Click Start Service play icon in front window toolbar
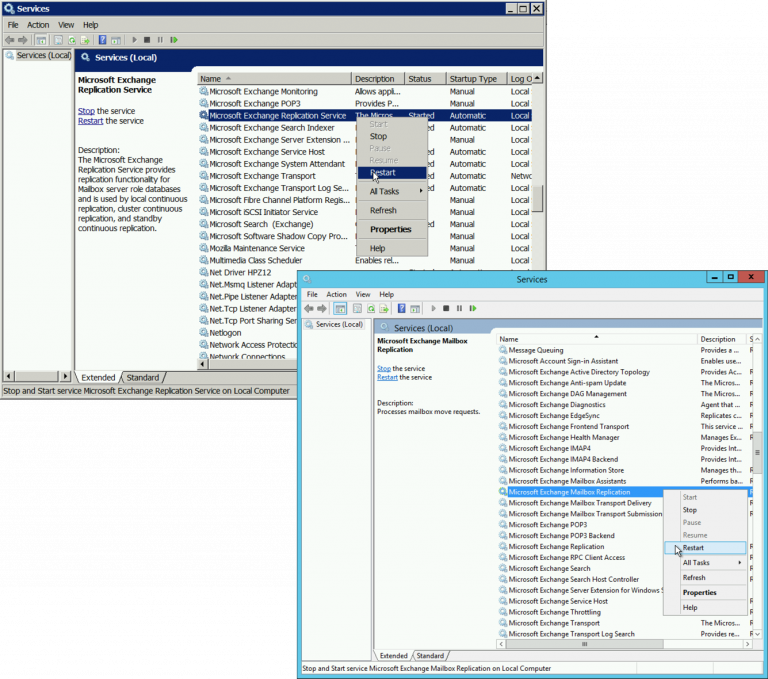The height and width of the screenshot is (679, 768). point(433,309)
